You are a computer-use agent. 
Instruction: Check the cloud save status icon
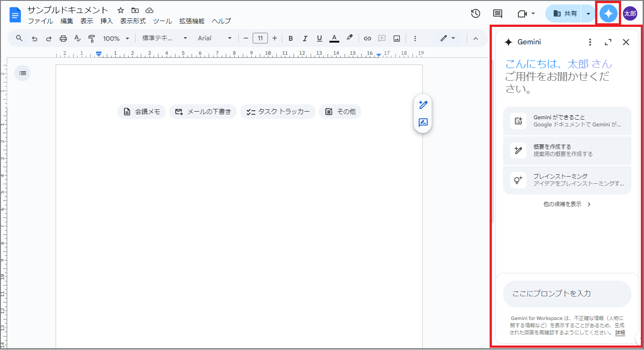pos(149,10)
